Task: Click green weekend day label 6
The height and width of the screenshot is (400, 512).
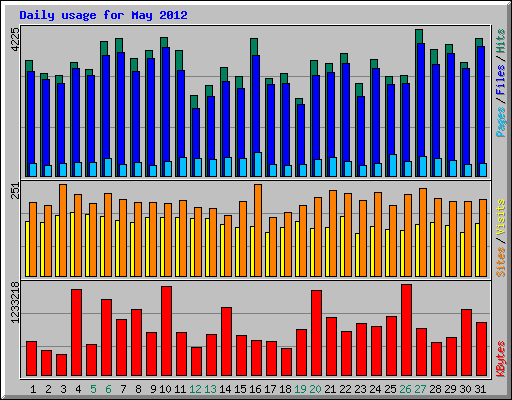Action: [x=108, y=389]
